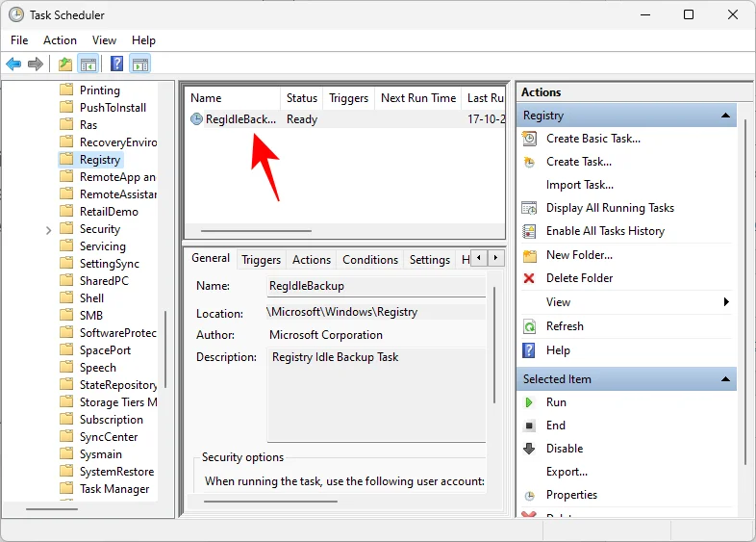Toggle the Show/Hide Console Tree icon
Viewport: 756px width, 542px height.
[88, 65]
